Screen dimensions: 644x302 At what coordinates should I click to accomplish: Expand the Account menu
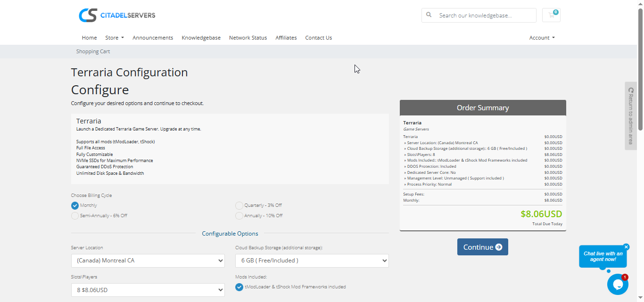[x=542, y=38]
